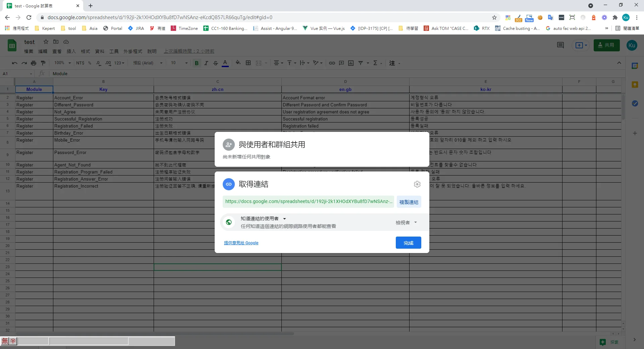Viewport: 644px width, 349px height.
Task: Select the paint format tool
Action: (x=43, y=63)
